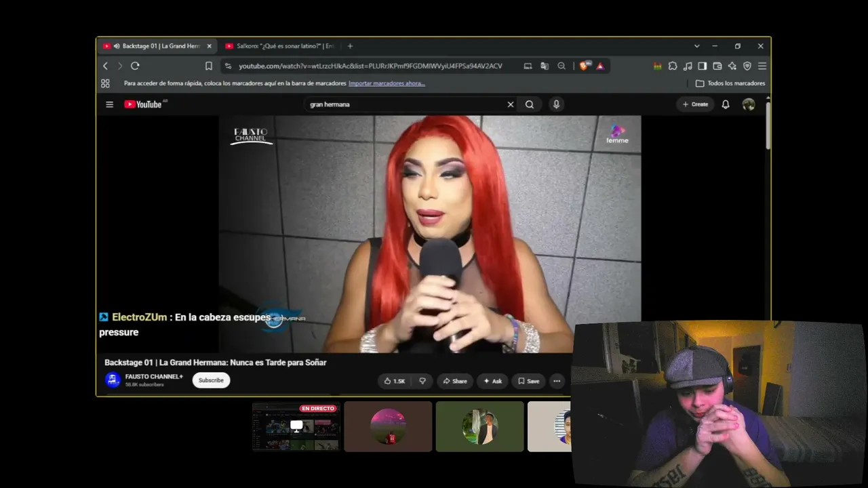Viewport: 868px width, 488px height.
Task: Click the Ask button under the video
Action: click(x=492, y=381)
